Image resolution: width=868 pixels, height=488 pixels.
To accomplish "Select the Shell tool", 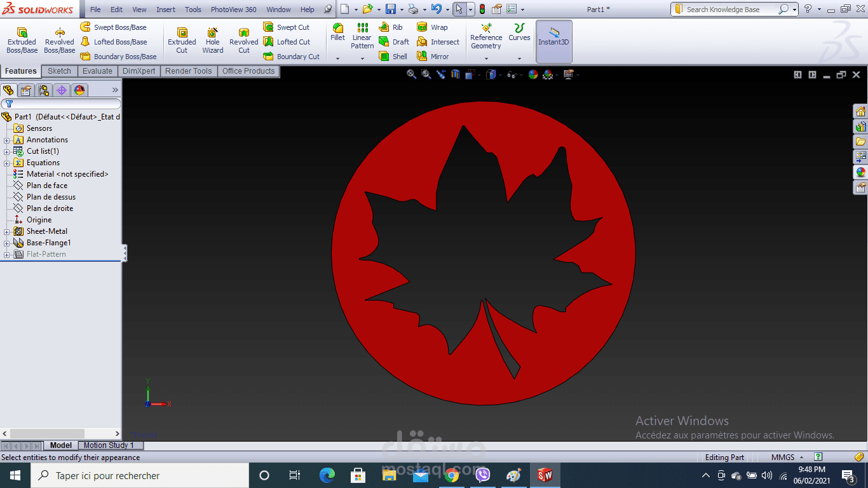I will pos(393,57).
